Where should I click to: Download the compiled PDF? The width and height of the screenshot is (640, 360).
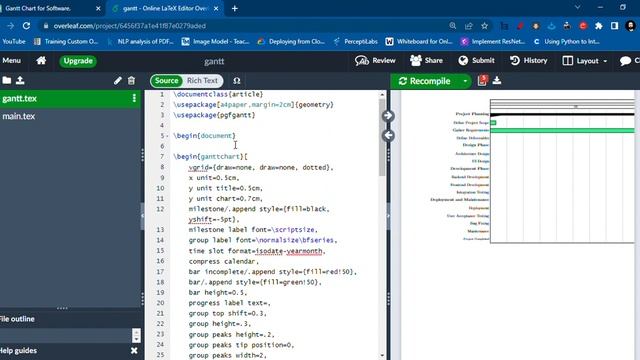coord(497,80)
